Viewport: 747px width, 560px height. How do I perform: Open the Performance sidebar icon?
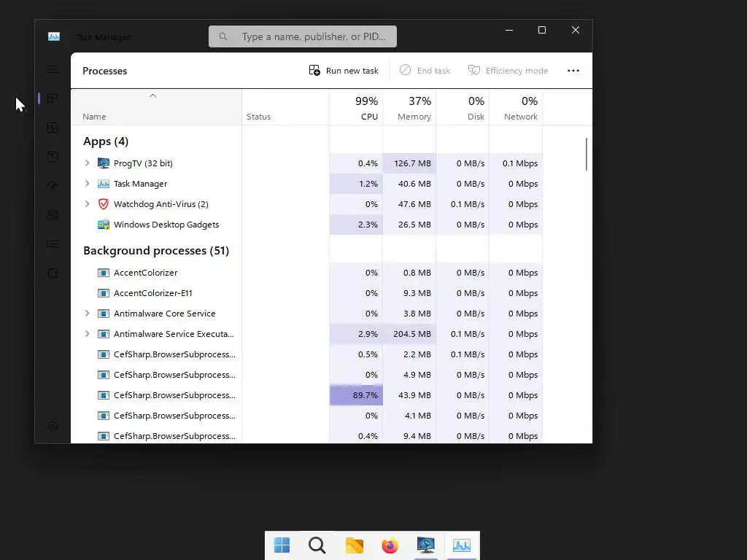(53, 127)
